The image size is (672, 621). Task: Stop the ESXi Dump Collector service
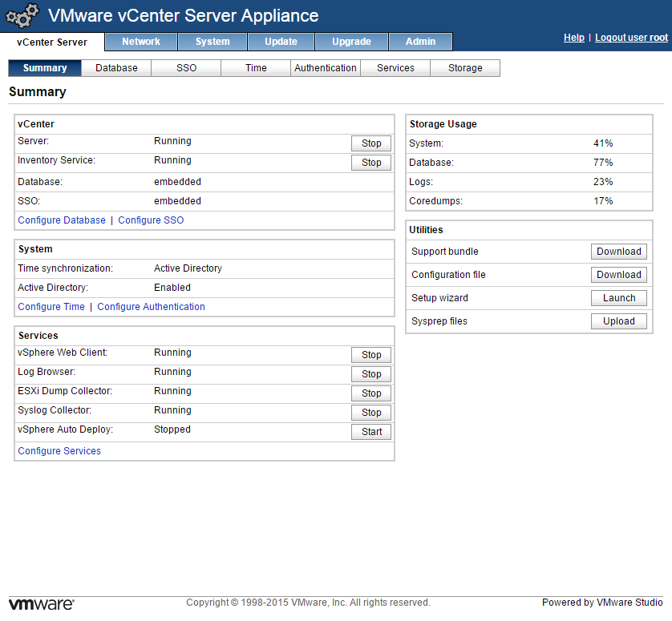coord(371,393)
